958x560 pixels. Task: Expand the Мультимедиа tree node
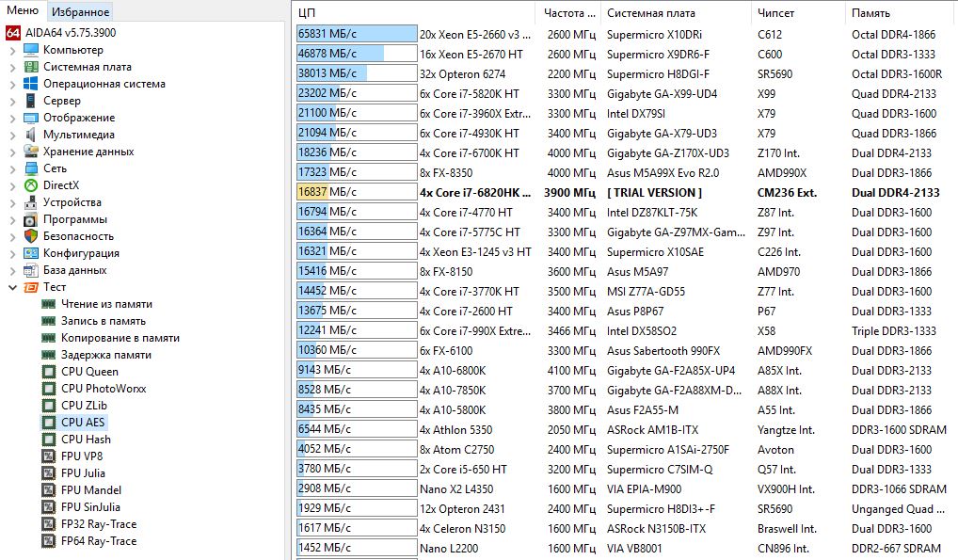(x=13, y=135)
